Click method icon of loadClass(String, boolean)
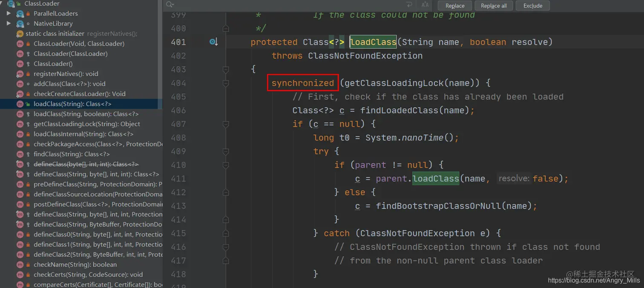This screenshot has height=288, width=644. [x=20, y=114]
